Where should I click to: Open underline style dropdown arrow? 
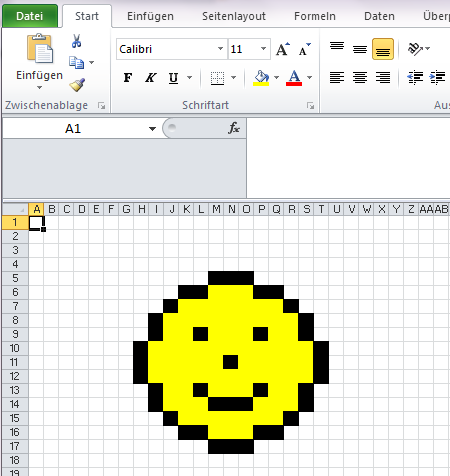(189, 78)
